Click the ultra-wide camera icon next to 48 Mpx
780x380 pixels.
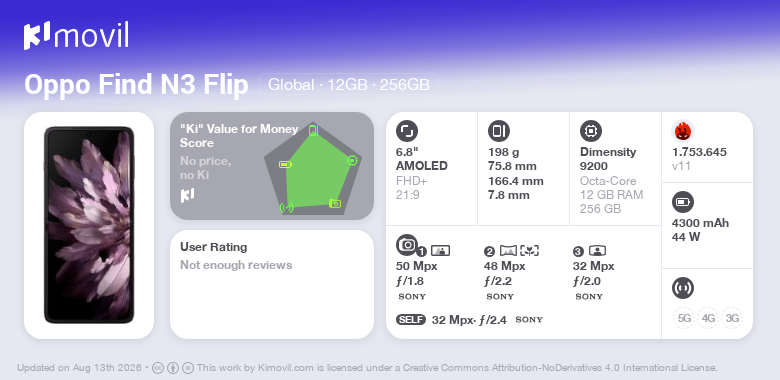(507, 251)
